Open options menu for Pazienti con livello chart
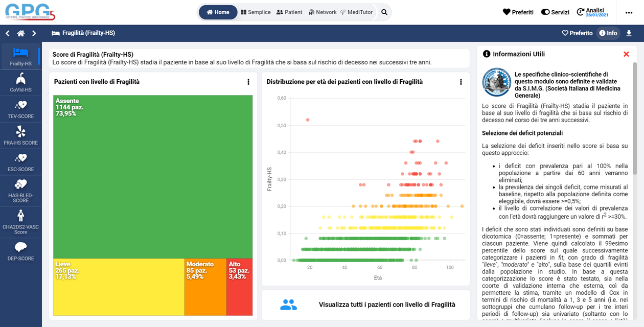This screenshot has height=327, width=644. [248, 82]
